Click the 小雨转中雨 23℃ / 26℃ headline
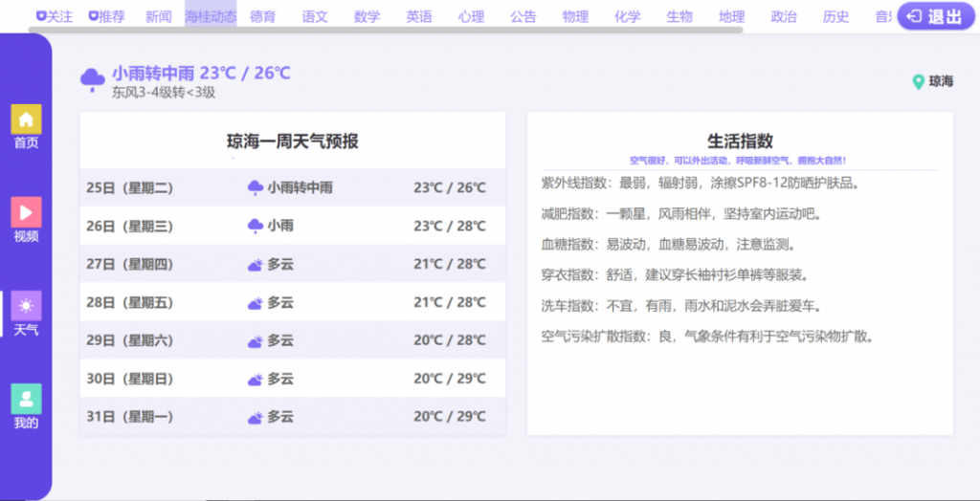Image resolution: width=980 pixels, height=501 pixels. click(x=201, y=73)
